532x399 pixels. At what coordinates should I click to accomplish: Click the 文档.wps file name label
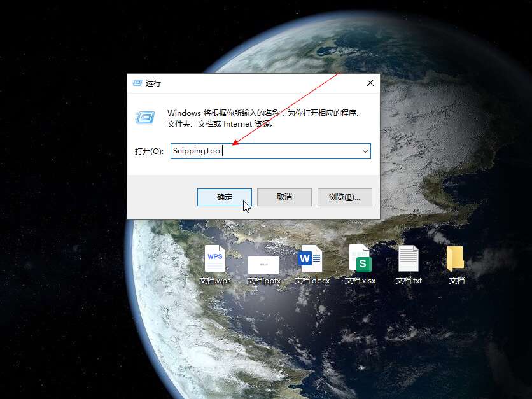tap(215, 281)
